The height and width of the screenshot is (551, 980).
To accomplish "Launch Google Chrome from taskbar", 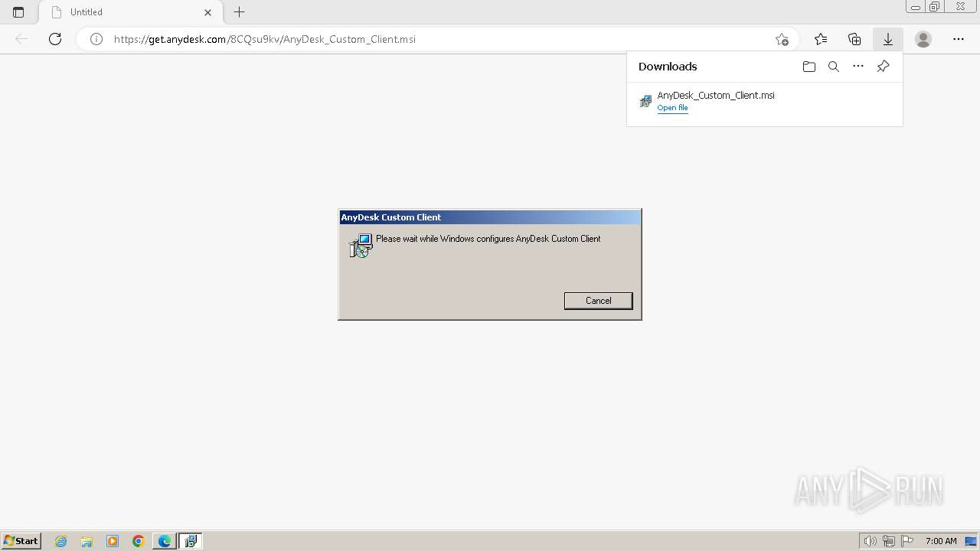I will [x=139, y=541].
